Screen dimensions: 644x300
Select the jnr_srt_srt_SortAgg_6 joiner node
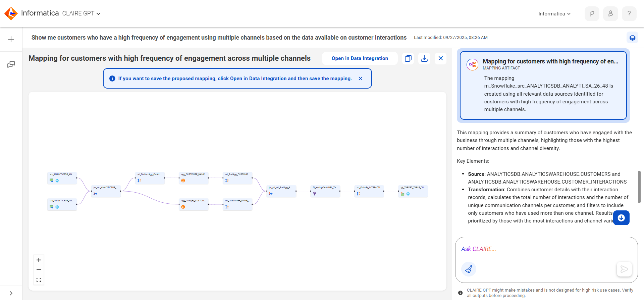(282, 191)
